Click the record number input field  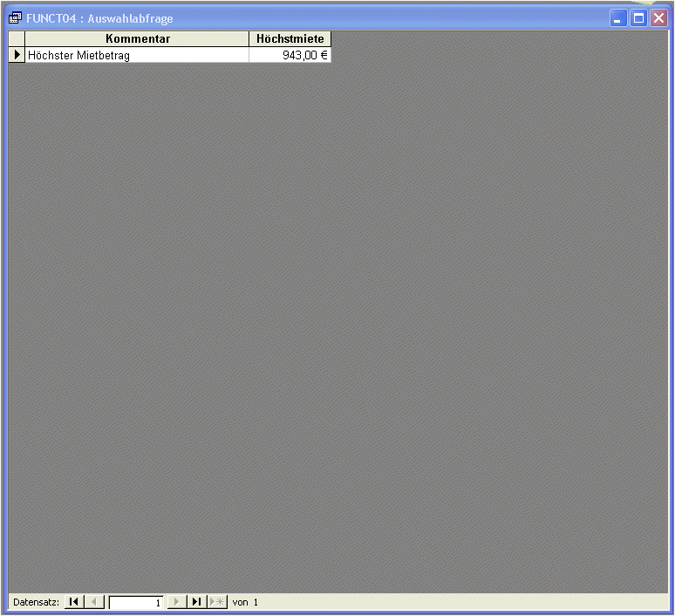coord(136,602)
